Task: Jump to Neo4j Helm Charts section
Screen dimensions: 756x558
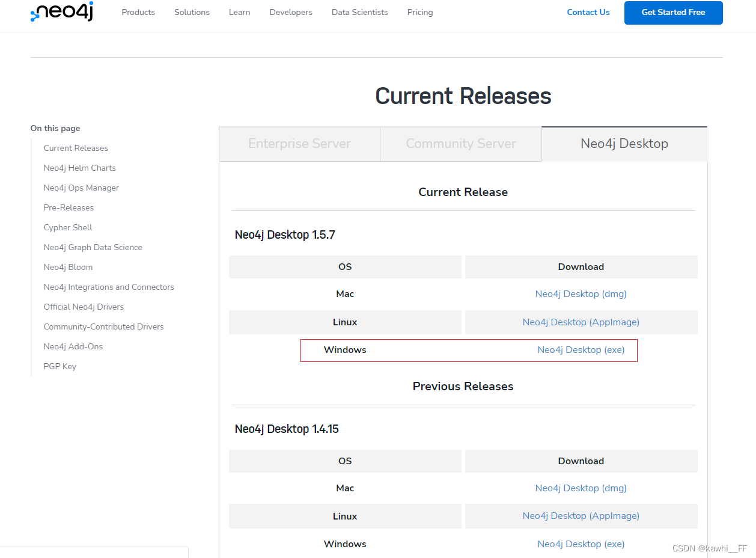Action: pyautogui.click(x=79, y=168)
